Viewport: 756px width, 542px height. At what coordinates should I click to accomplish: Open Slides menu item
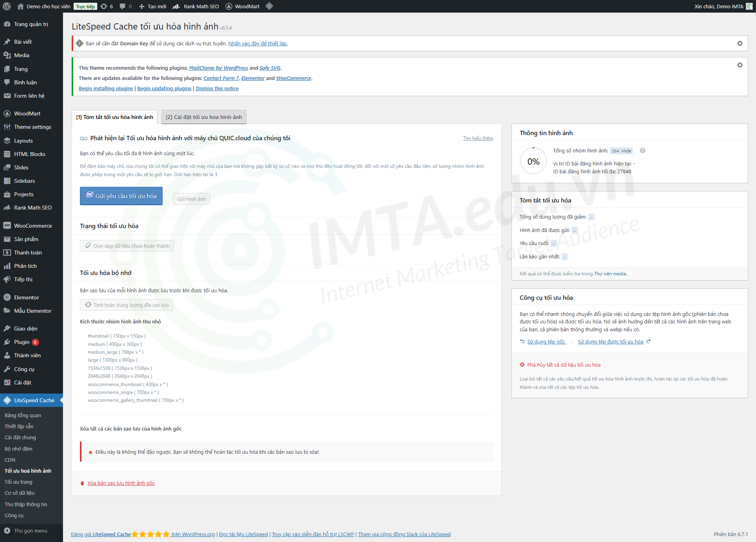[x=31, y=167]
